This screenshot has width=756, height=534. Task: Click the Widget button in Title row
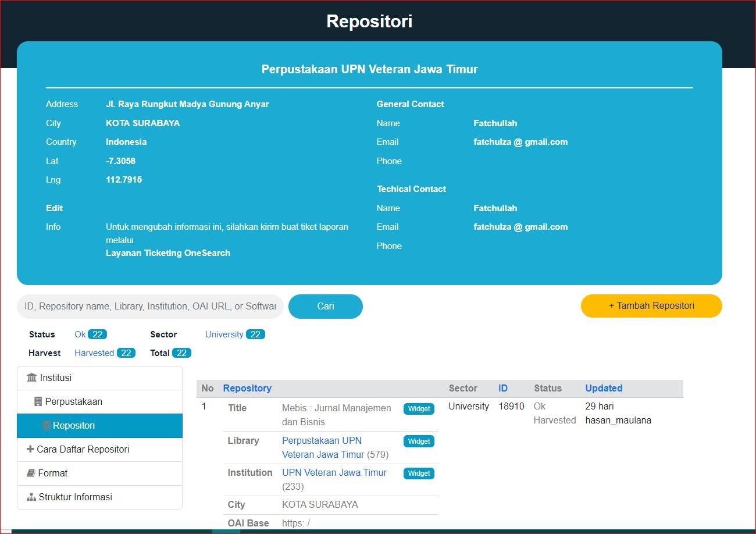point(419,409)
